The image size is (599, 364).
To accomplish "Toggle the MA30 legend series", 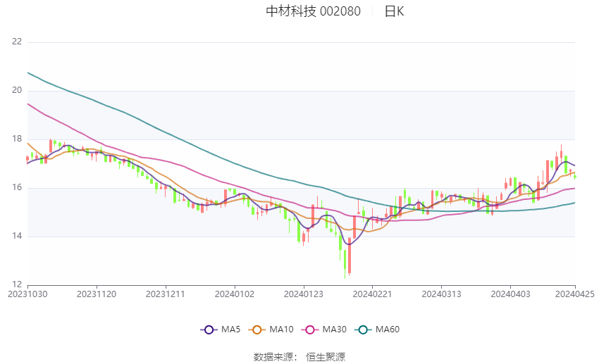I will click(x=324, y=330).
